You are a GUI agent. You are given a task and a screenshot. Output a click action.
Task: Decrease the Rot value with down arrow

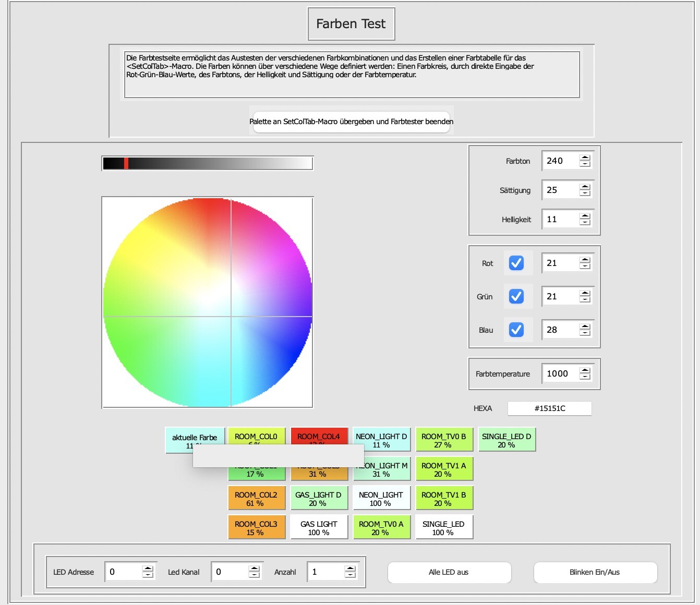[585, 266]
